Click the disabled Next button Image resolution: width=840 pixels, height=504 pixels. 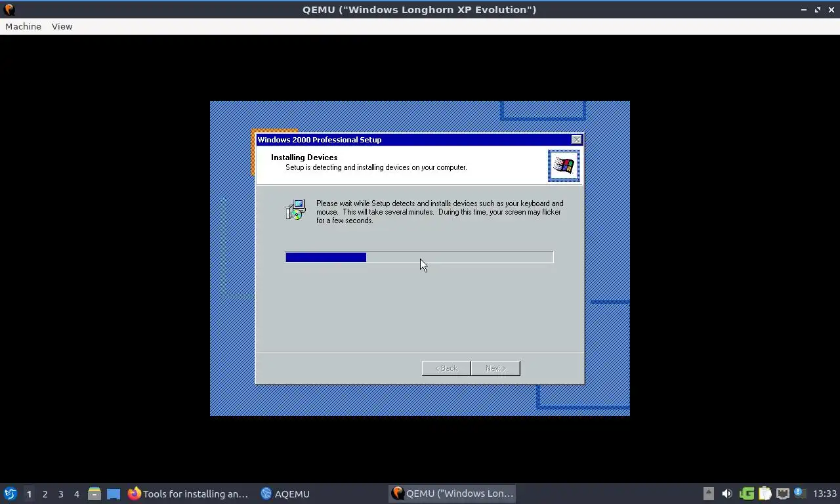click(x=495, y=368)
